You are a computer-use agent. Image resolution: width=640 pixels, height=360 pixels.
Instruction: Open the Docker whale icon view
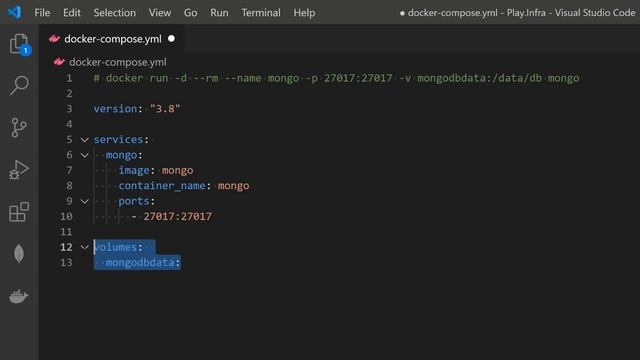[19, 296]
